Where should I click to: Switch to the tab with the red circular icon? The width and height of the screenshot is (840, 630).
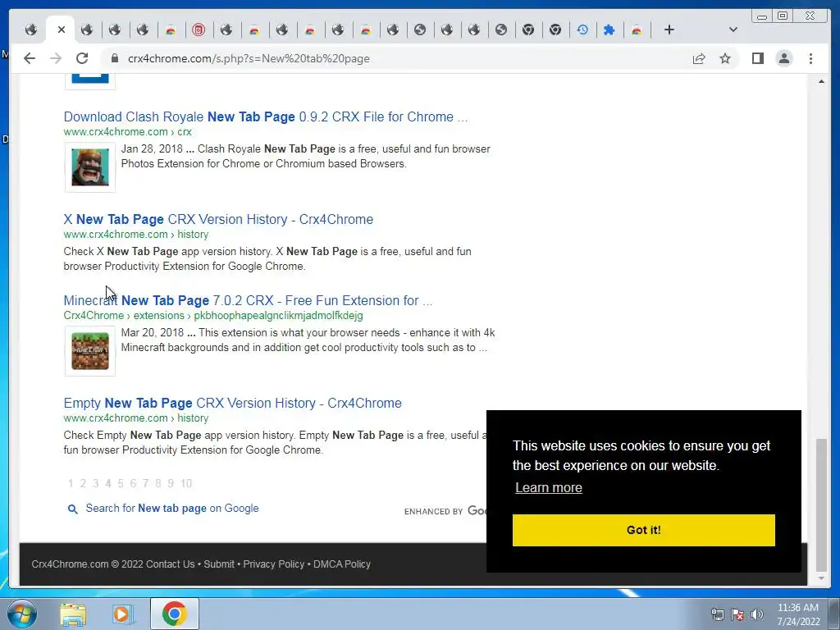pos(199,30)
